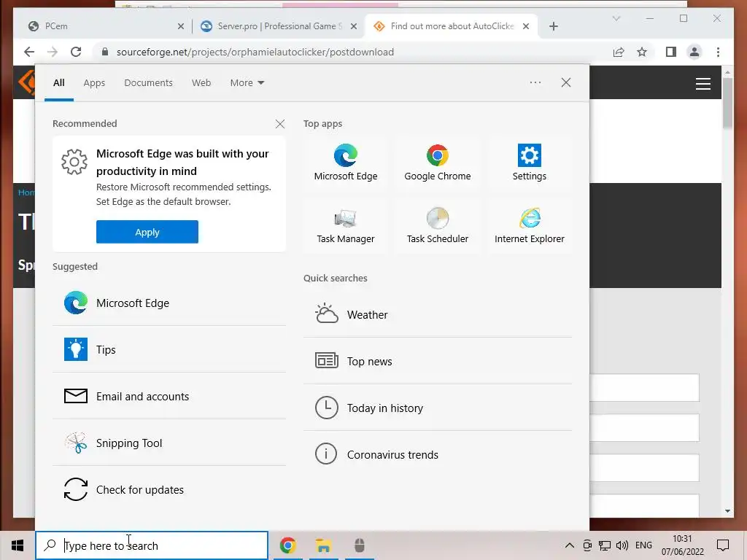The width and height of the screenshot is (747, 560).
Task: Open Chrome from the taskbar
Action: coord(287,545)
